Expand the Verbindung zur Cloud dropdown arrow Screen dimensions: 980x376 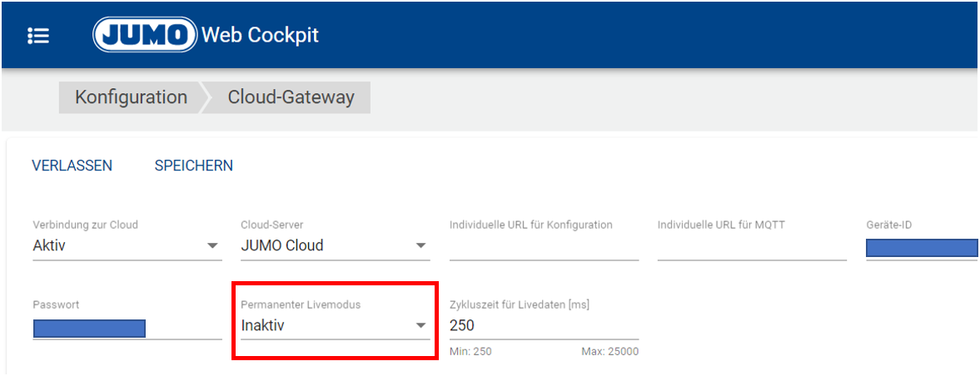pos(211,246)
